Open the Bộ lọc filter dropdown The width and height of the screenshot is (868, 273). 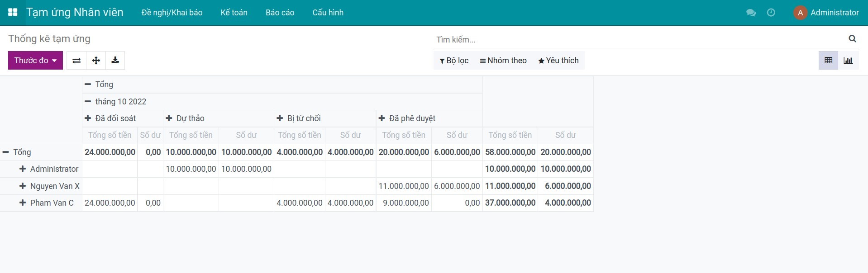[454, 61]
